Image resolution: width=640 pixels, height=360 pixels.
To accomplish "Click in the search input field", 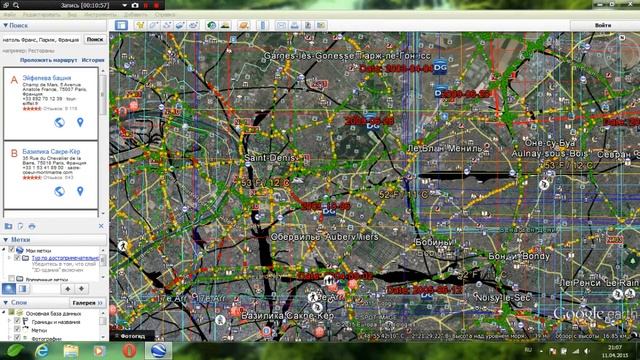I will click(x=42, y=40).
